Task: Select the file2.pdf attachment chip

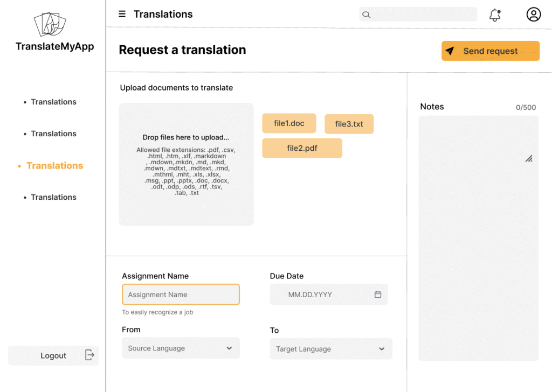Action: point(302,148)
